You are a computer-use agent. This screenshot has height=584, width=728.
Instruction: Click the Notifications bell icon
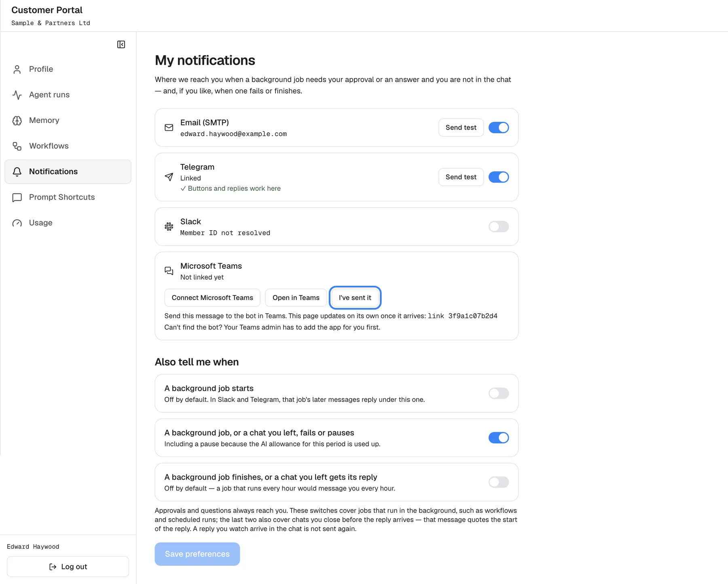tap(17, 172)
